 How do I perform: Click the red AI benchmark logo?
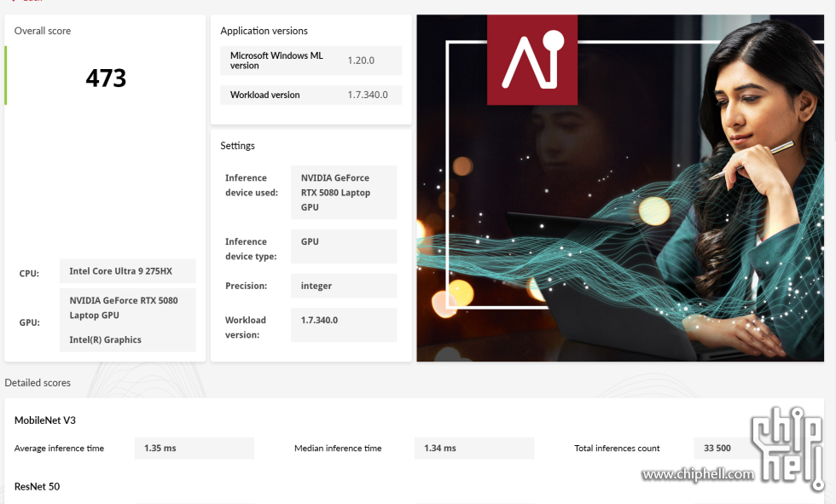[532, 60]
